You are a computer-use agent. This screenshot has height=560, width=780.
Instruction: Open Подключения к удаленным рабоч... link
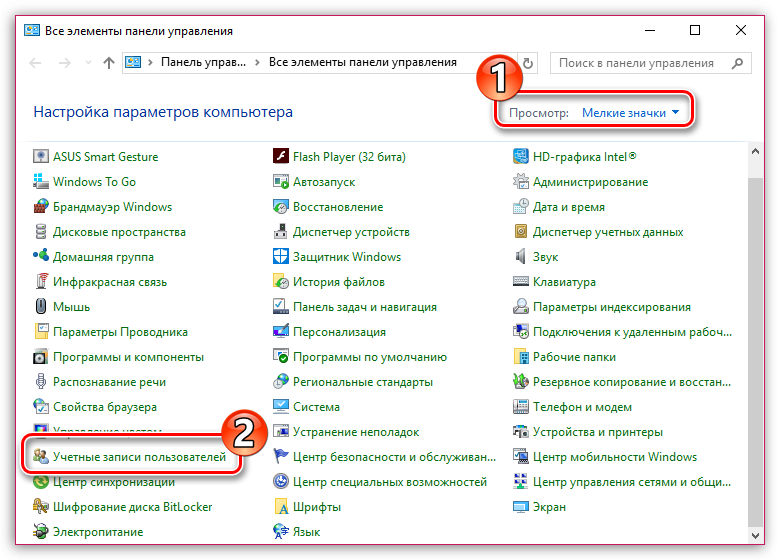[632, 331]
